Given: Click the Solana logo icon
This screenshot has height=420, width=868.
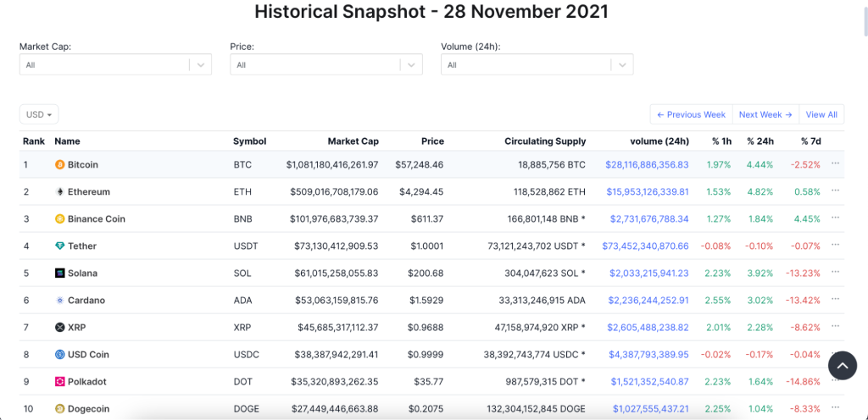Looking at the screenshot, I should [59, 274].
